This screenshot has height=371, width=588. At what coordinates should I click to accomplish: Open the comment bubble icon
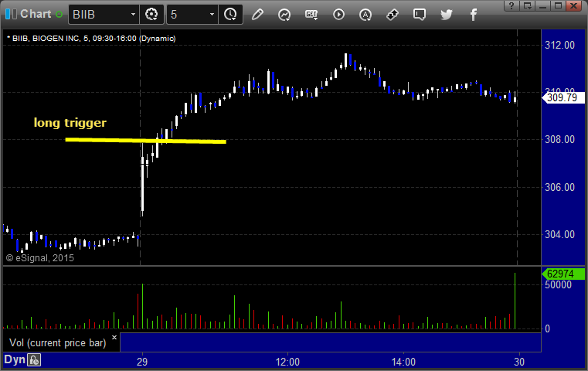point(420,15)
